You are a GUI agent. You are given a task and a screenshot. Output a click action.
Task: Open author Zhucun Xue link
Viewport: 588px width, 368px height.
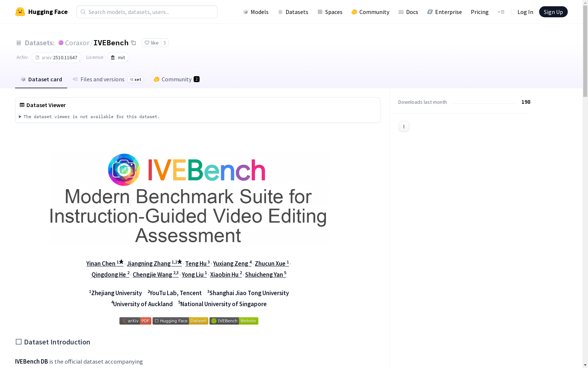272,263
